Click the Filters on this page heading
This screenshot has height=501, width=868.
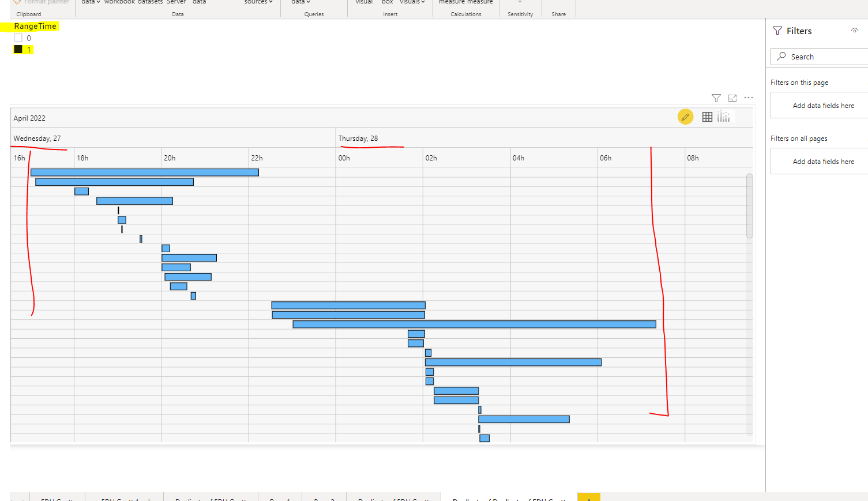coord(799,83)
